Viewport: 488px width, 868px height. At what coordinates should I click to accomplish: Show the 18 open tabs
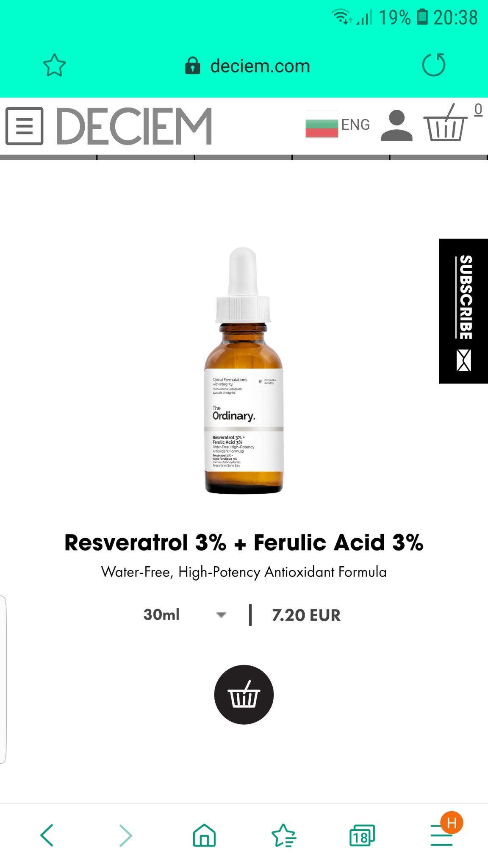pyautogui.click(x=362, y=835)
